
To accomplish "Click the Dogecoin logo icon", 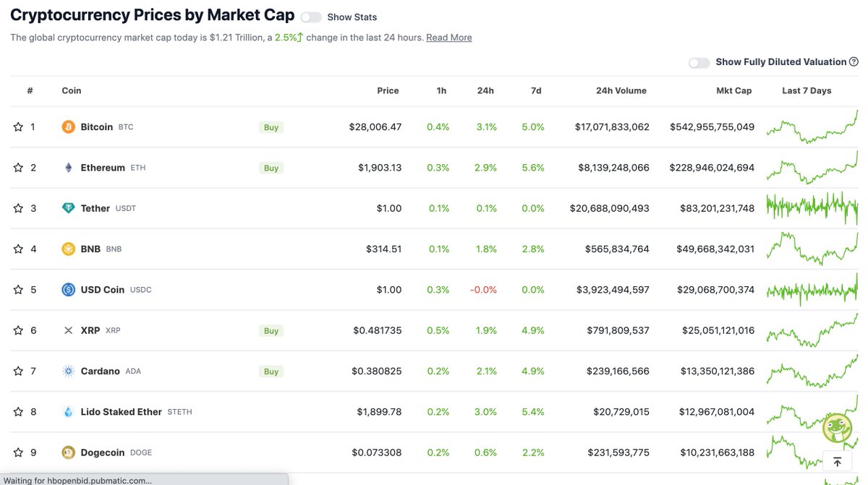I will tap(69, 452).
